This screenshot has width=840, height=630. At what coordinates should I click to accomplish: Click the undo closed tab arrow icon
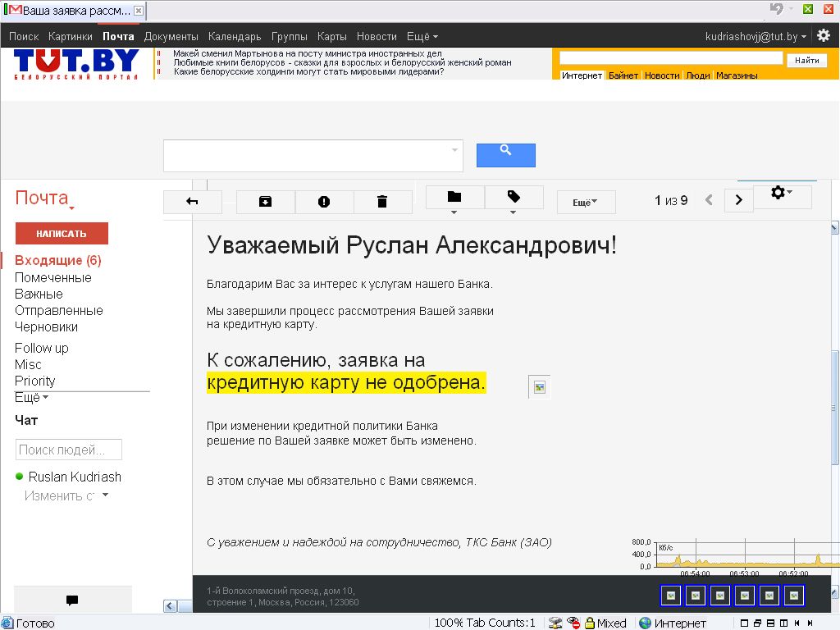coord(776,8)
